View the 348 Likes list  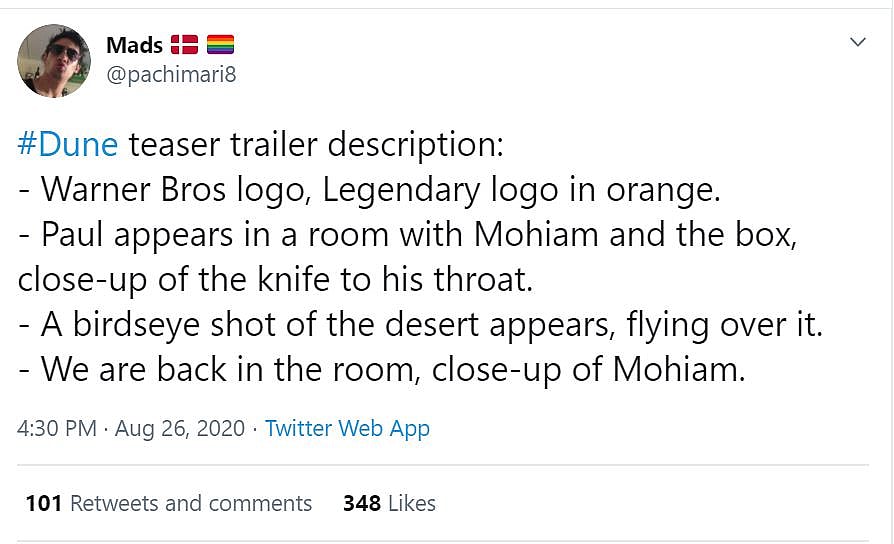tap(411, 503)
